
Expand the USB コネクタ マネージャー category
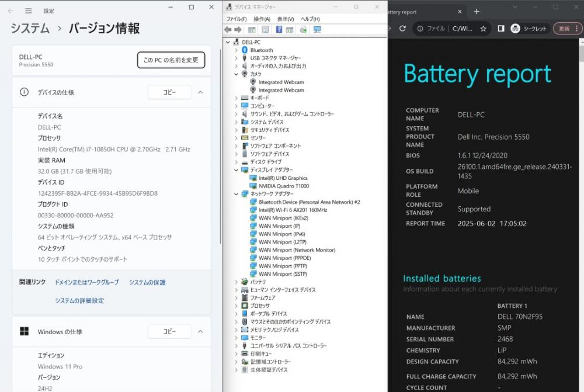pyautogui.click(x=236, y=58)
